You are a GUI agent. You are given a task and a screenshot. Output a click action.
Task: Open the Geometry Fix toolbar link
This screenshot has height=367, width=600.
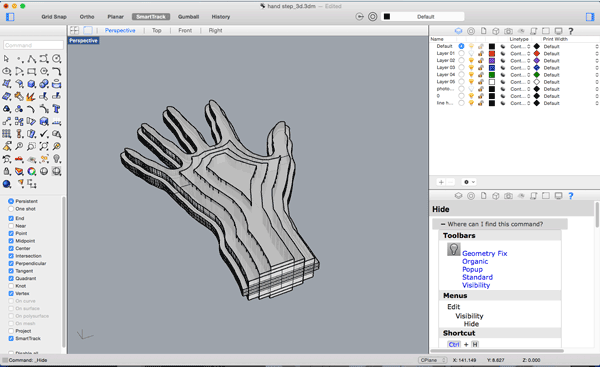(x=484, y=253)
